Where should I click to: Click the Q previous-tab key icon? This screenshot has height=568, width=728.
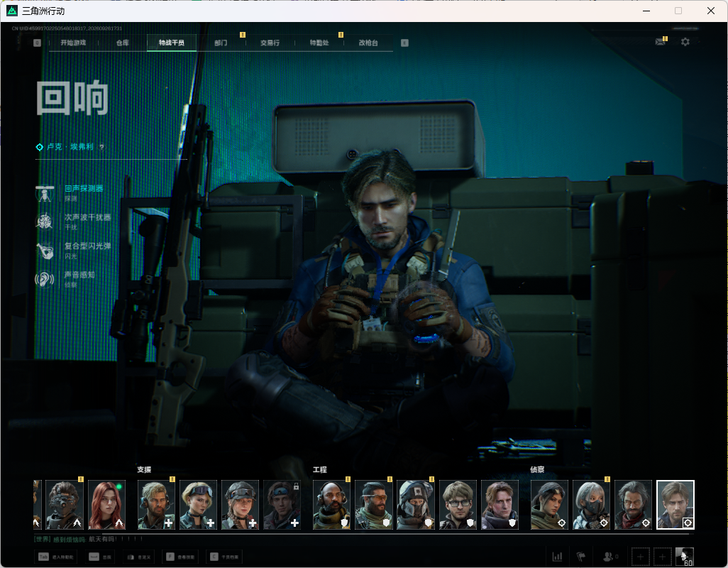click(x=37, y=43)
